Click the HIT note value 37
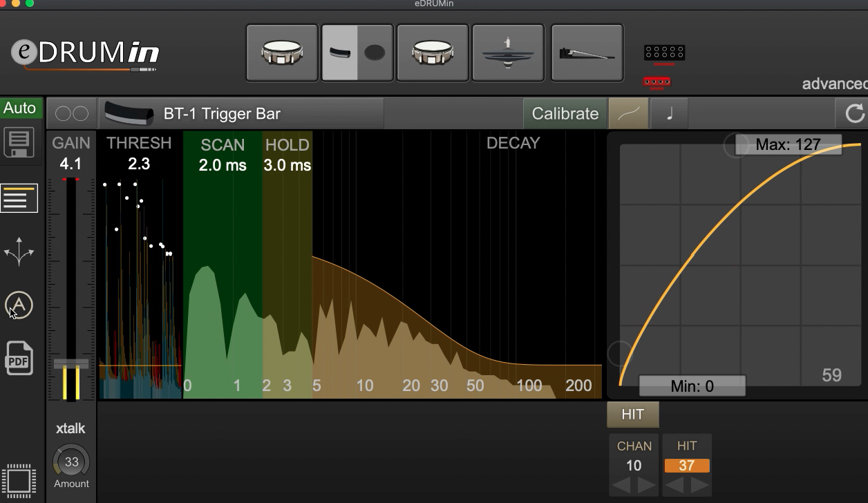868x503 pixels. tap(686, 466)
